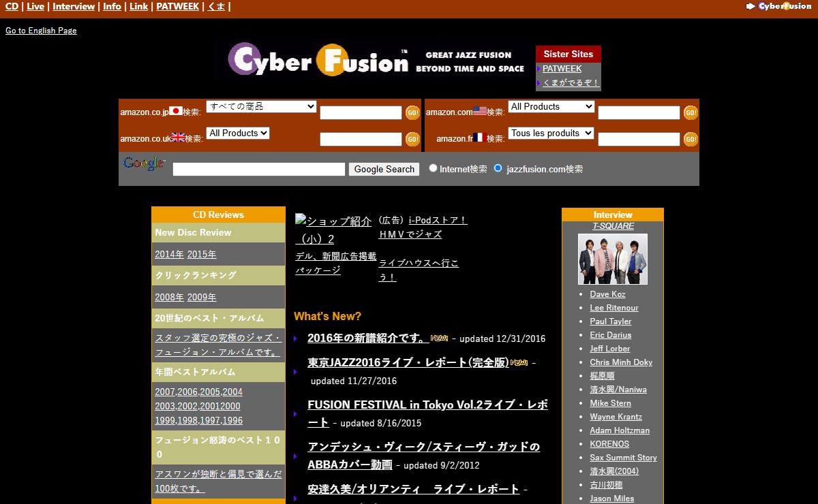Image resolution: width=818 pixels, height=504 pixels.
Task: Open ライブハウスへ行こう！ link
Action: click(419, 270)
